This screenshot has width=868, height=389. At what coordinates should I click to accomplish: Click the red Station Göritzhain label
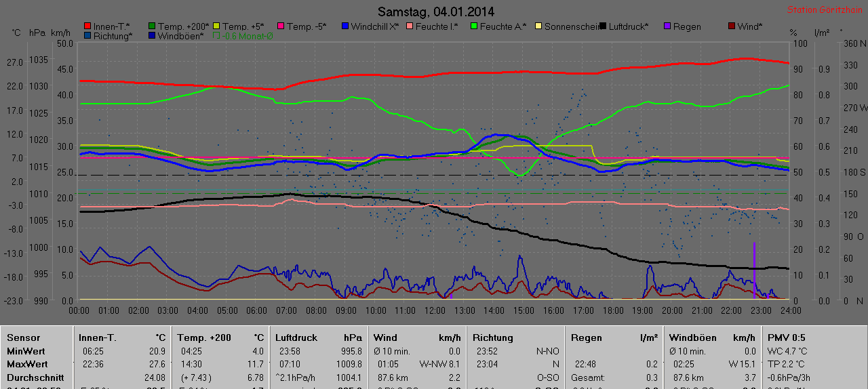coord(824,10)
